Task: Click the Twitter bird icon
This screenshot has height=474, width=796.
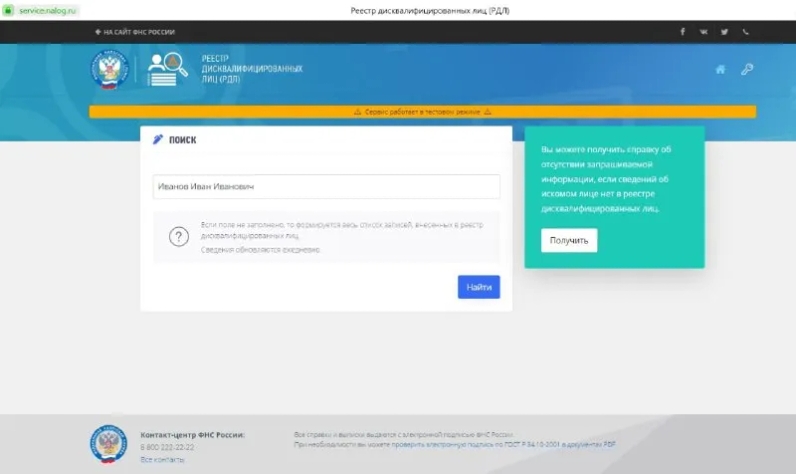Action: click(725, 32)
